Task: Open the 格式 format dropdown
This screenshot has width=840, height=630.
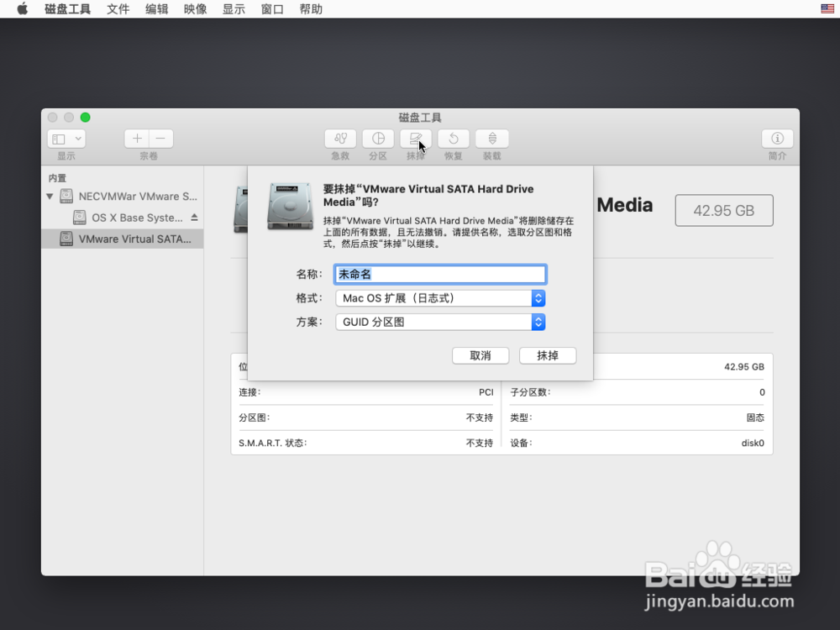Action: [440, 298]
